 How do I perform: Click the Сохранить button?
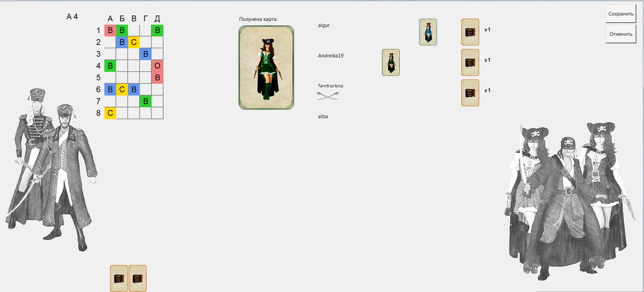click(x=621, y=14)
